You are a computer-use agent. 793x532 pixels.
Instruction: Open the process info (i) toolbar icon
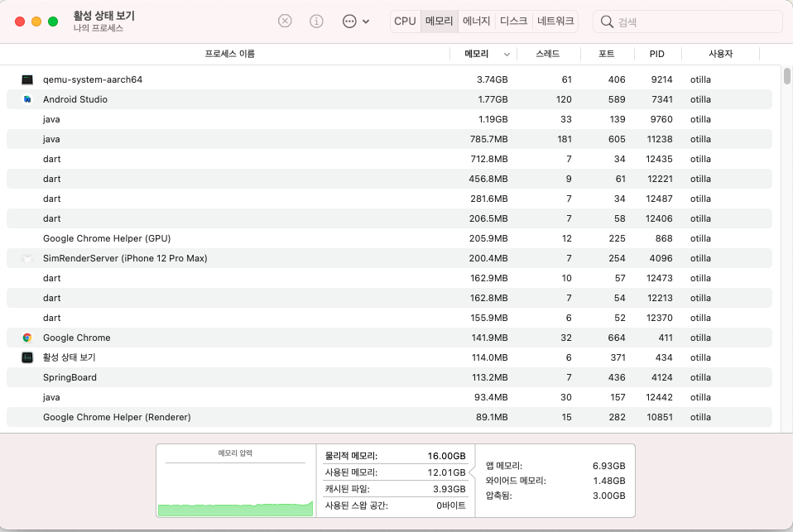316,22
